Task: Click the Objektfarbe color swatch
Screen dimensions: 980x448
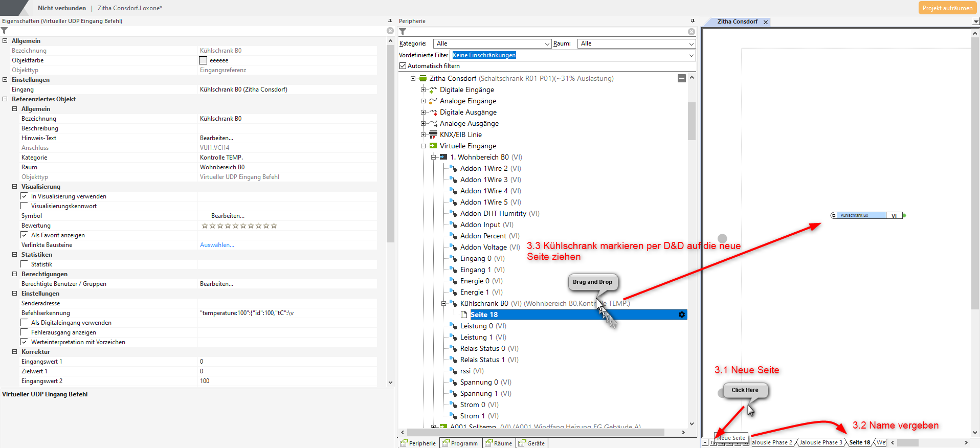Action: click(x=203, y=60)
